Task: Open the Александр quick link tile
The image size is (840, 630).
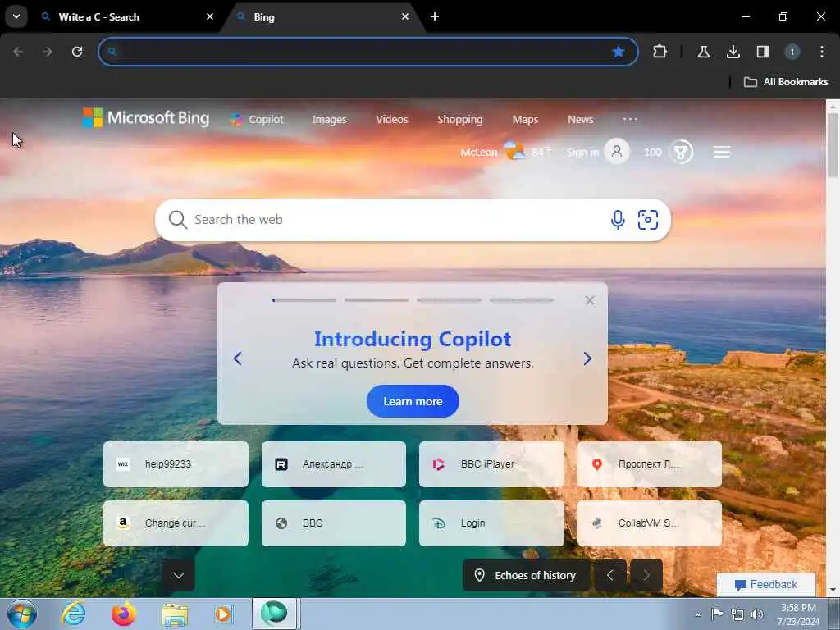Action: click(x=334, y=464)
